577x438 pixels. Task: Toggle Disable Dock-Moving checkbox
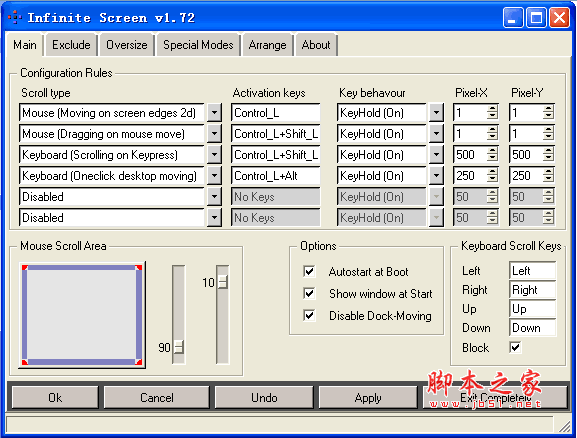coord(309,316)
